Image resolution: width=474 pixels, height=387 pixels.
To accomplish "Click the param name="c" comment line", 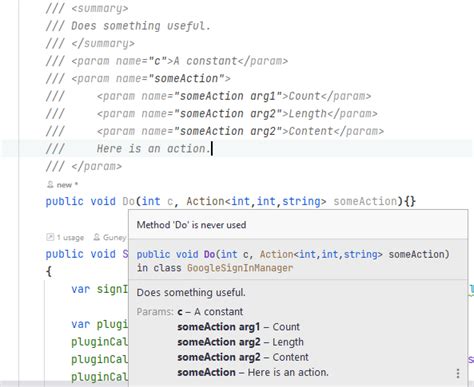I will [x=167, y=61].
